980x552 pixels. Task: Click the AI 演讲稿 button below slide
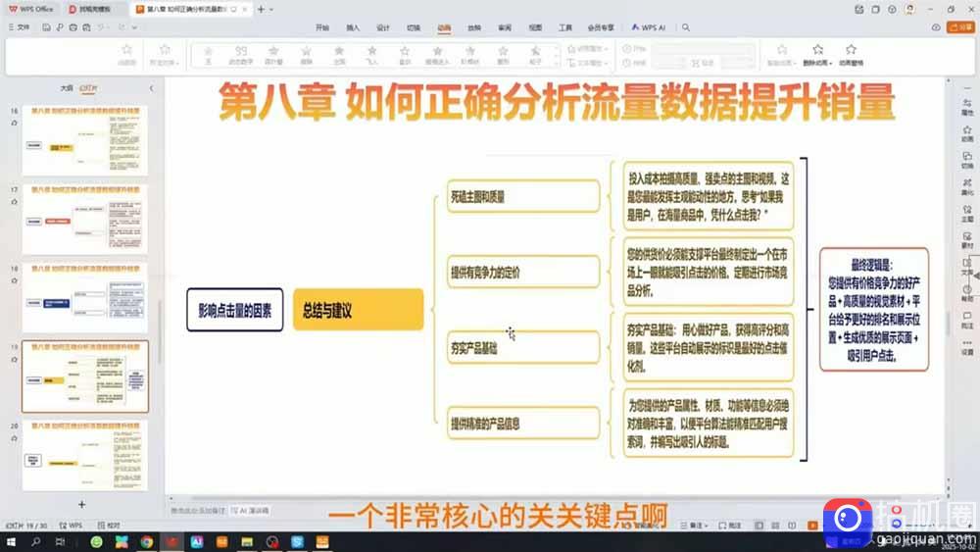pos(250,511)
